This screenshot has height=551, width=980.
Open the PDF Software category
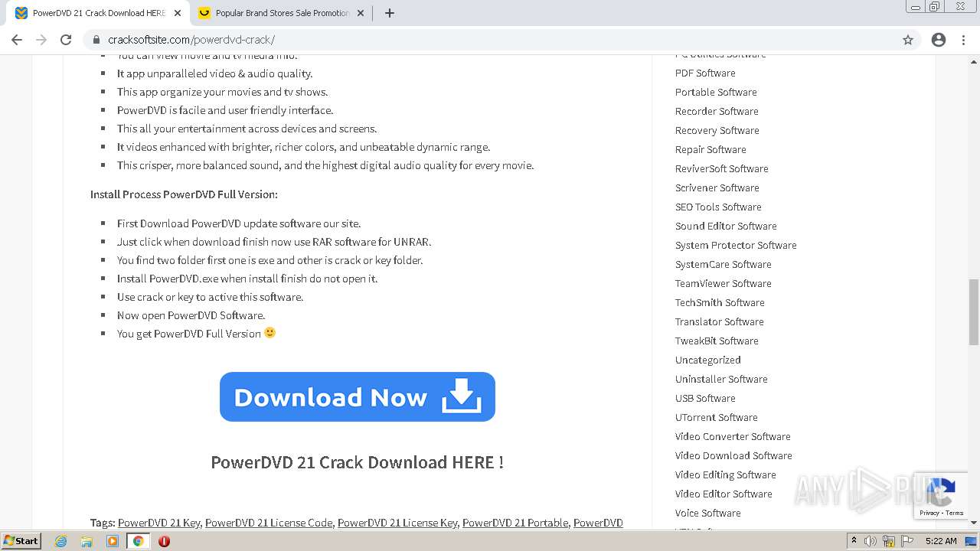705,73
